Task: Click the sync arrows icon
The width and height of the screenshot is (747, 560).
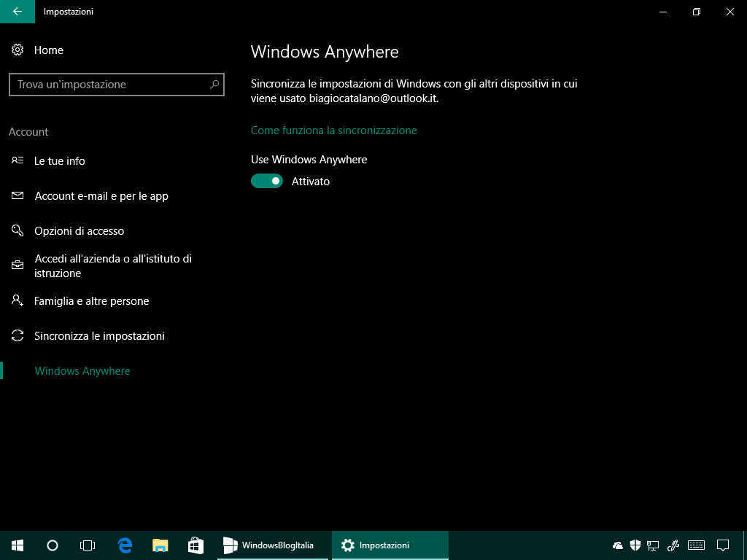Action: click(x=18, y=335)
